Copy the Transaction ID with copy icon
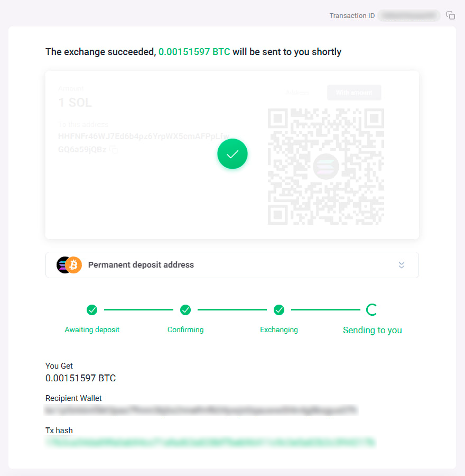The width and height of the screenshot is (465, 476). 450,15
